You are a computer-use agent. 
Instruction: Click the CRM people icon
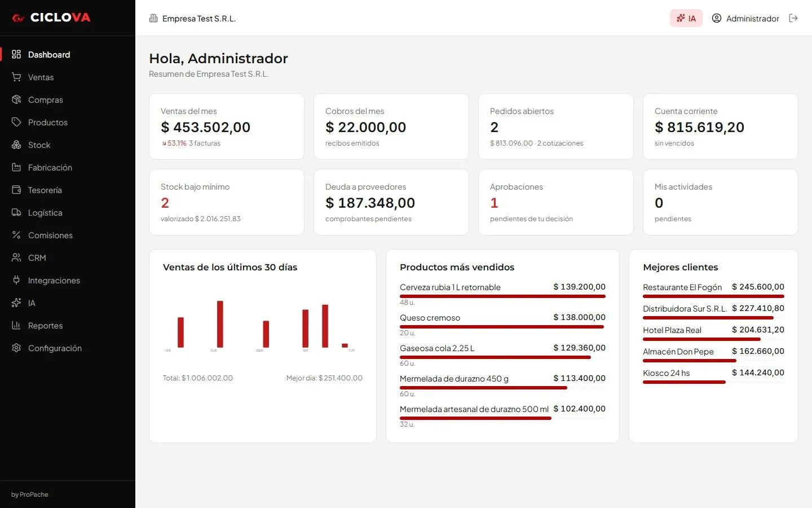(16, 257)
